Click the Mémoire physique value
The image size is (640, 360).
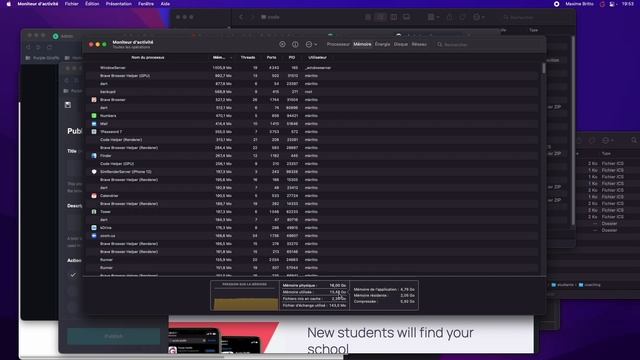(337, 286)
